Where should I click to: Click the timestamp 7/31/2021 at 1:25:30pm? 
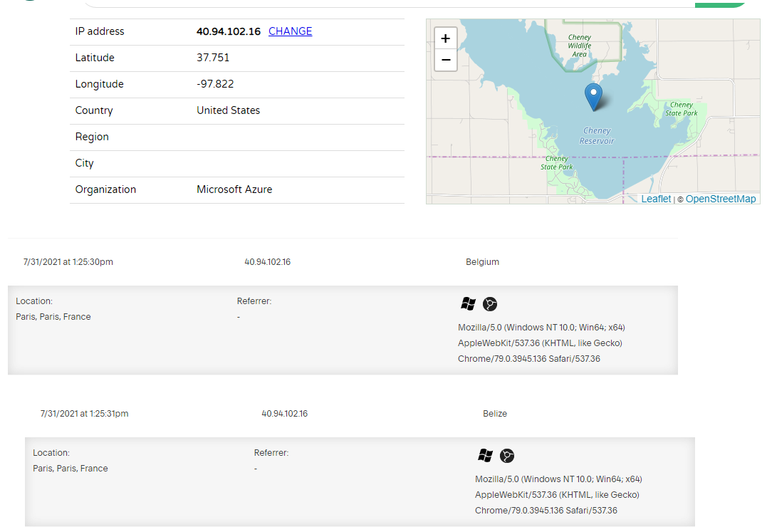coord(68,262)
